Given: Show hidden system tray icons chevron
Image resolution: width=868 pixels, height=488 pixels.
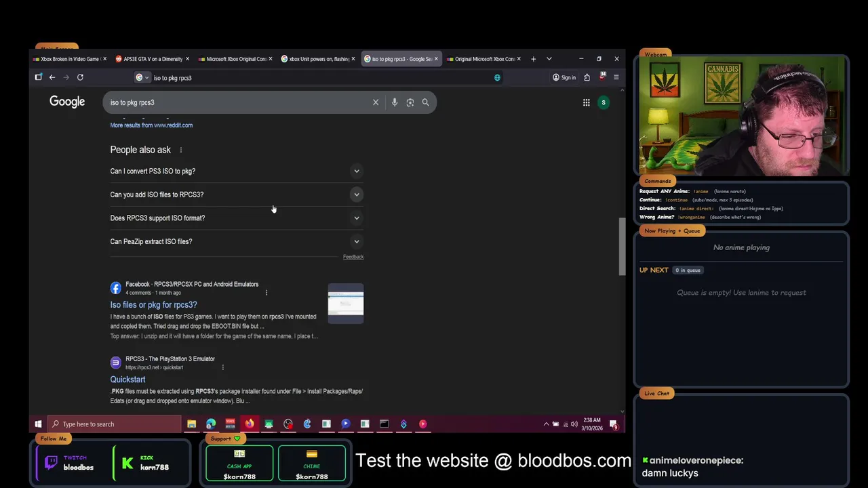Looking at the screenshot, I should pyautogui.click(x=546, y=424).
